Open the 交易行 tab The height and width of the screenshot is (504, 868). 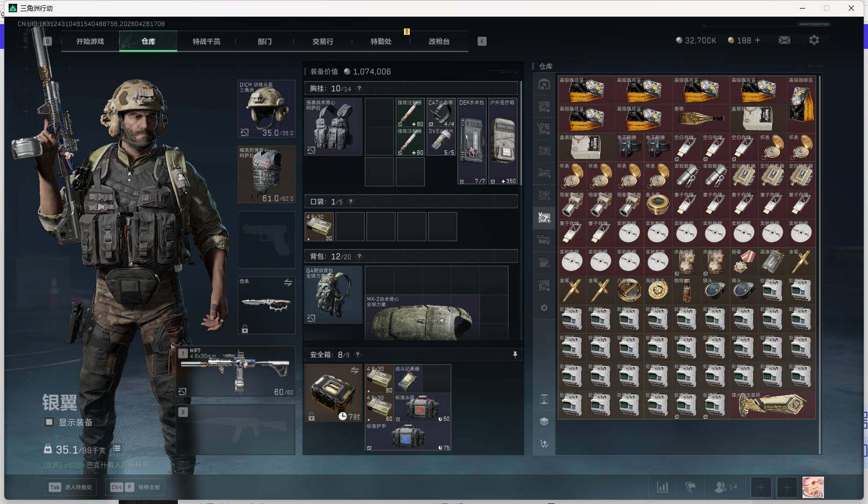[322, 41]
